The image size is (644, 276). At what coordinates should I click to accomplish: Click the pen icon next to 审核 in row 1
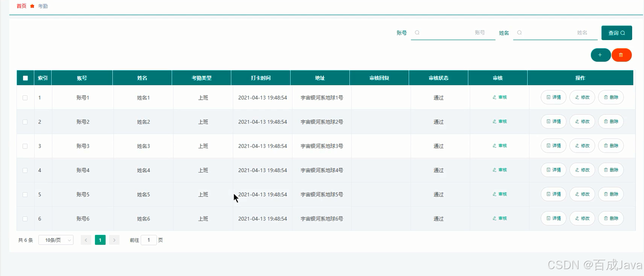tap(494, 97)
